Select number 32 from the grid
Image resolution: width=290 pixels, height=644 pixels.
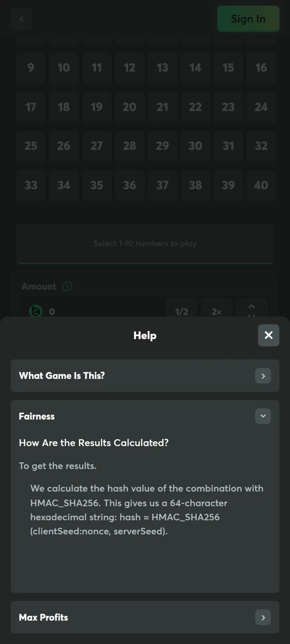[x=261, y=146]
